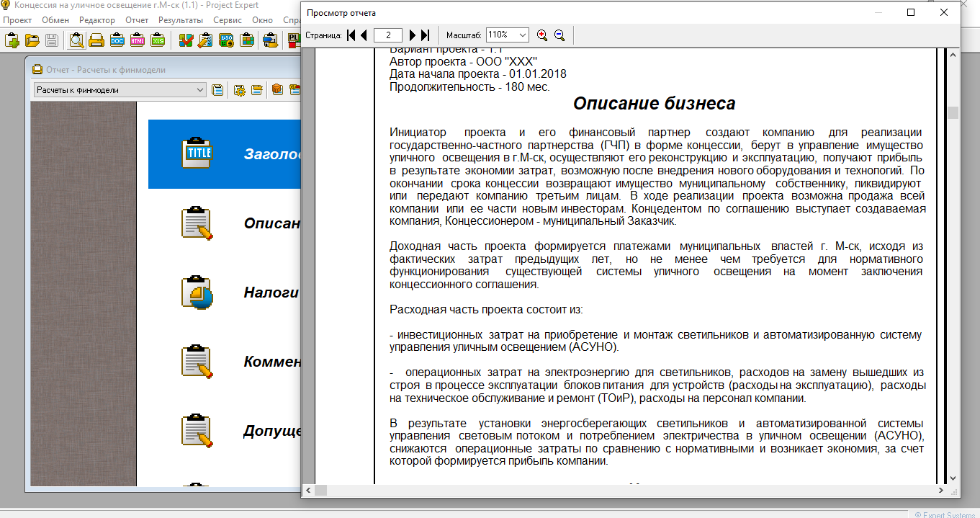Screen dimensions: 980x518
Task: Click the clipboard pencil checklist icon
Action: click(205, 40)
